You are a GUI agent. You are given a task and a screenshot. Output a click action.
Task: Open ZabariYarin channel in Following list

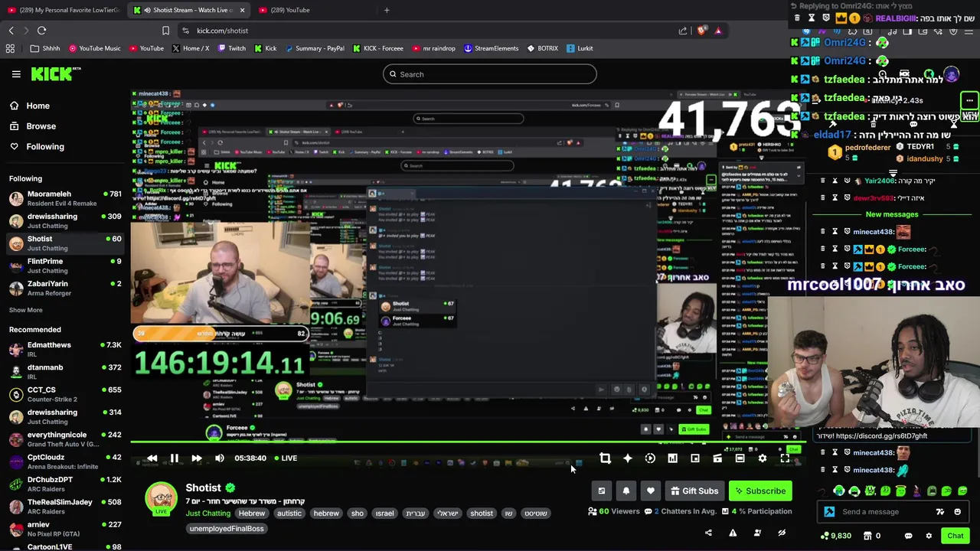coord(65,288)
